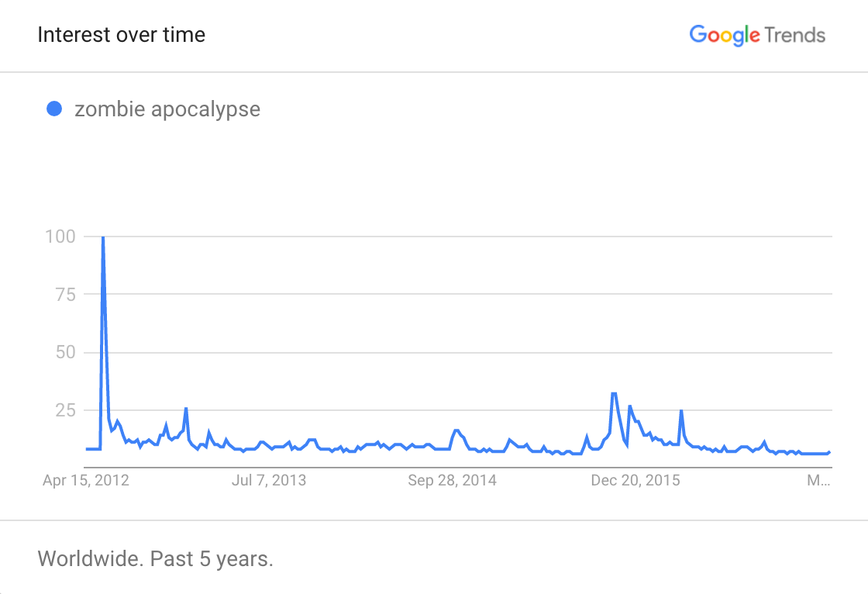Click the small bump near Sep 2014
This screenshot has height=594, width=868.
[x=456, y=430]
